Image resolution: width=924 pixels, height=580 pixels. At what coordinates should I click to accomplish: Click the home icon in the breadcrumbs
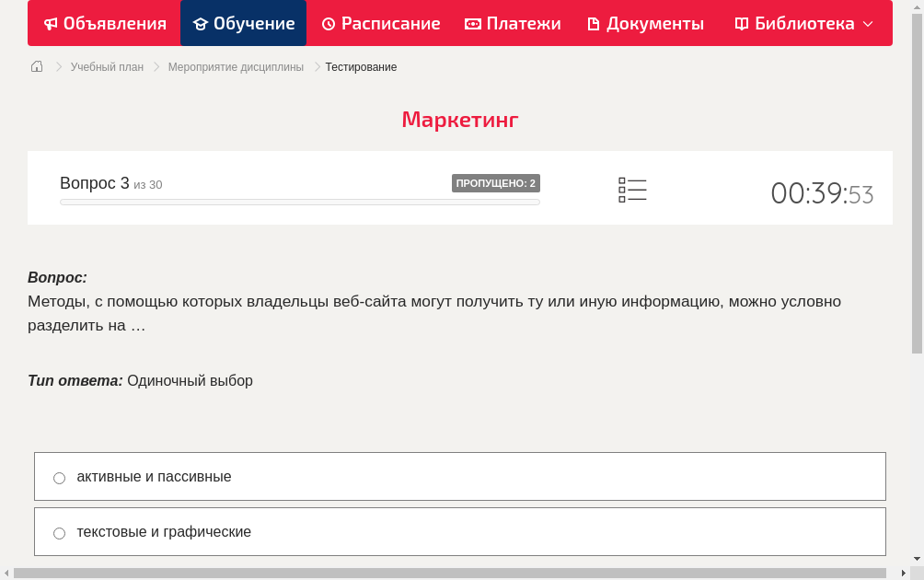(x=37, y=66)
